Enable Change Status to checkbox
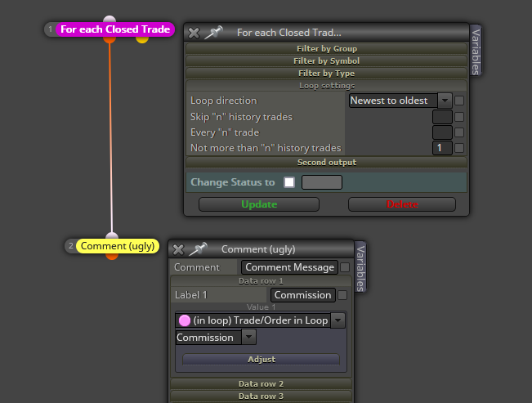 (289, 182)
